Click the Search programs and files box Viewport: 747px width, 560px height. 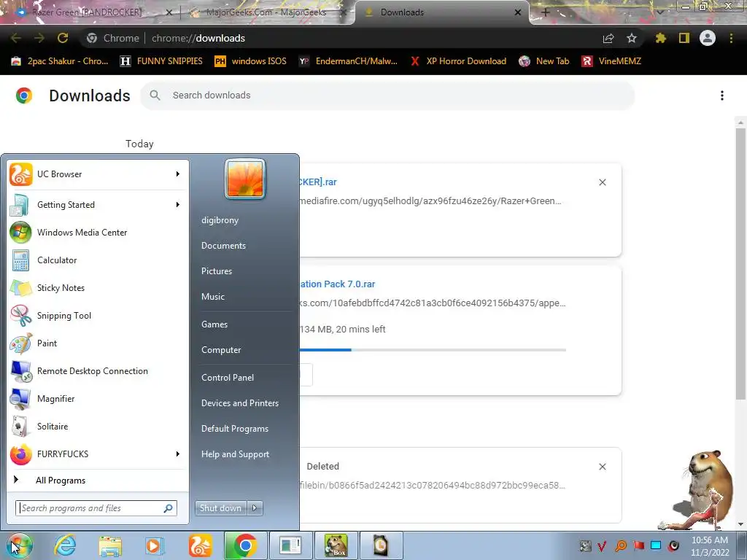(96, 508)
